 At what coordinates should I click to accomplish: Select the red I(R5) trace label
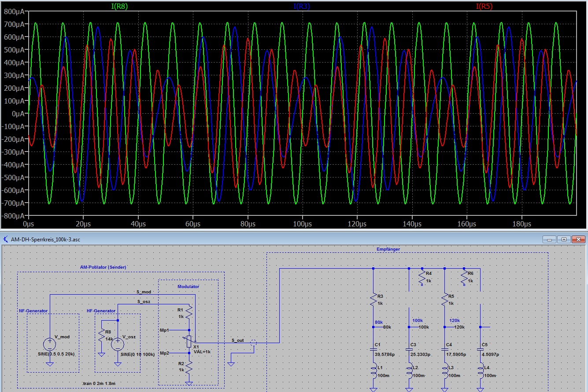[x=484, y=6]
